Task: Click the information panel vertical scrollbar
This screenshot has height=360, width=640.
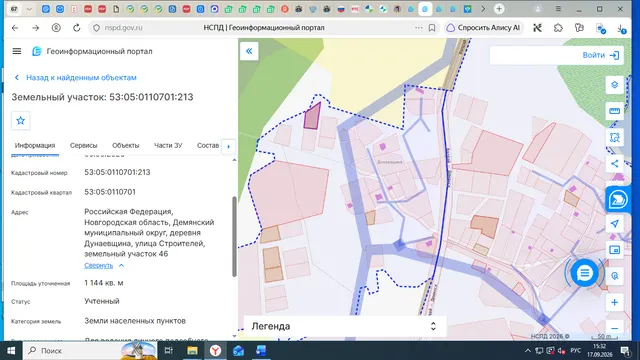Action: tap(234, 237)
